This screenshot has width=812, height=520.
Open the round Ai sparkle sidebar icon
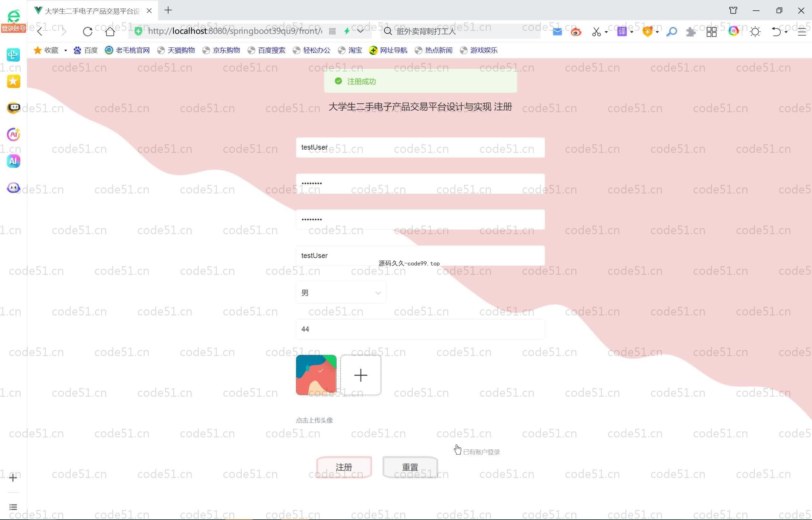coord(14,135)
